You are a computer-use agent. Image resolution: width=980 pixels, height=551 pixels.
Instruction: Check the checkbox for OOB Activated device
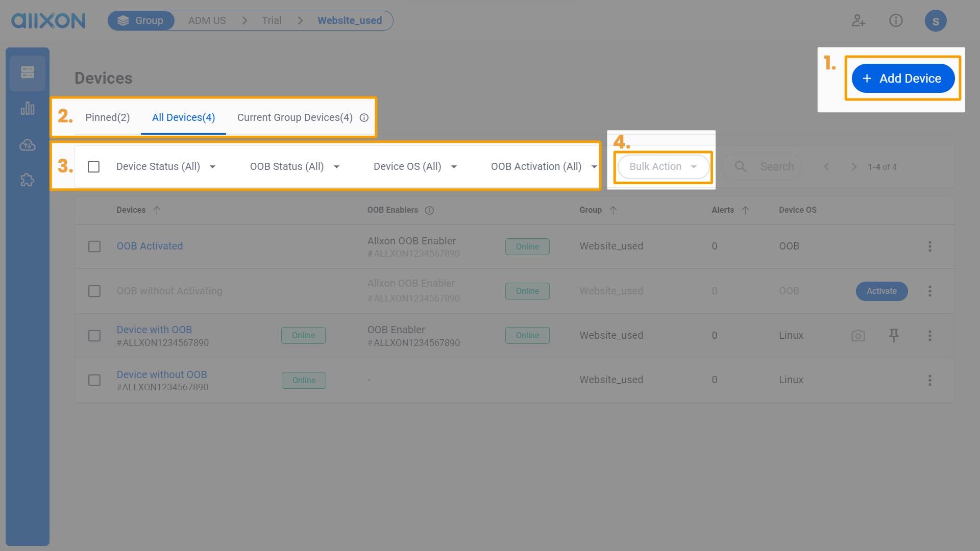click(x=94, y=246)
